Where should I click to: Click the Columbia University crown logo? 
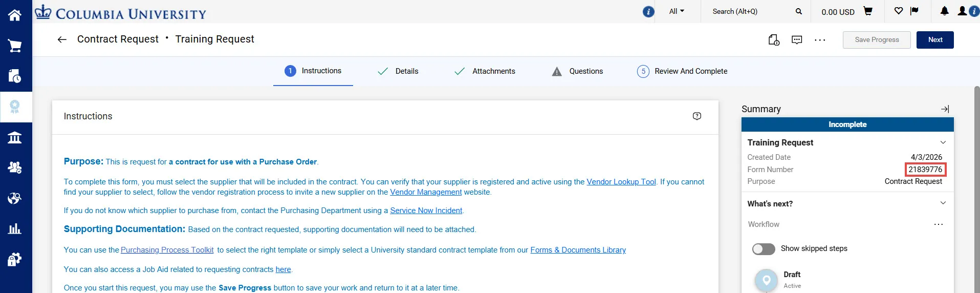(43, 12)
